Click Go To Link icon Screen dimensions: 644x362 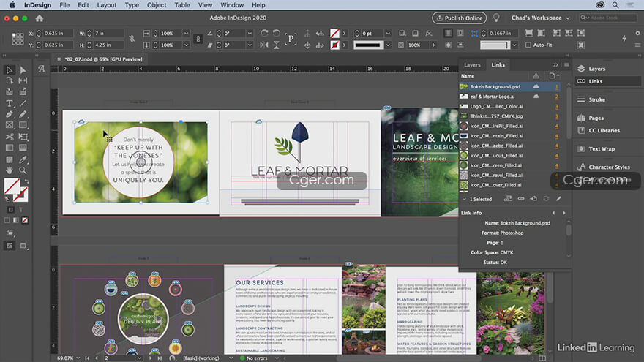coord(533,199)
